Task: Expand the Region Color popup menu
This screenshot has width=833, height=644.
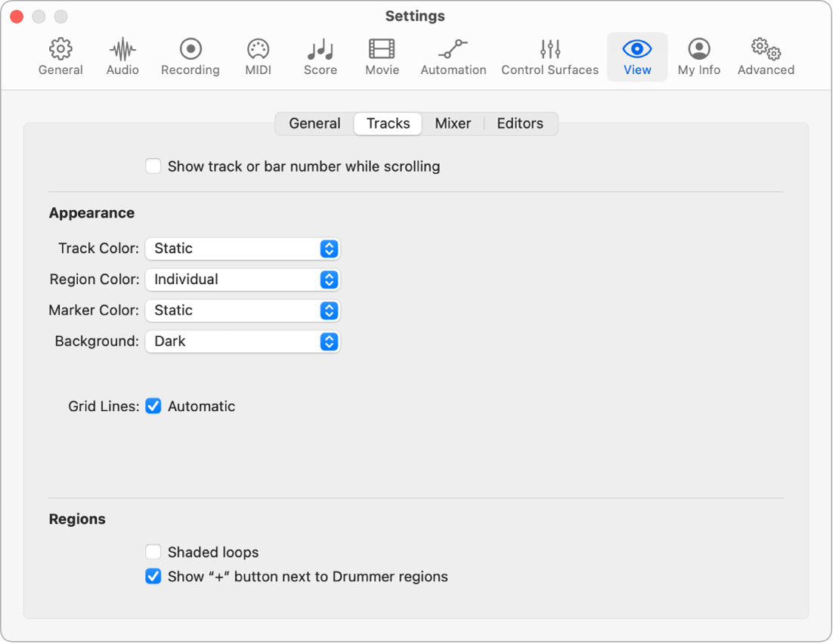Action: (x=243, y=280)
